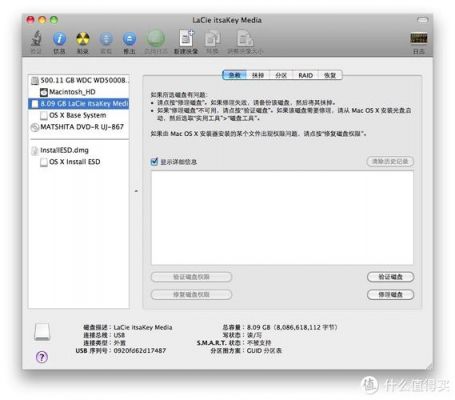This screenshot has height=400, width=455.
Task: Select the OS X Install ESD volume
Action: click(79, 162)
